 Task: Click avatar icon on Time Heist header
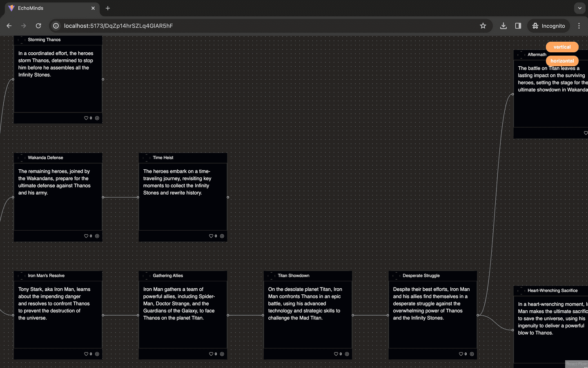tap(147, 158)
